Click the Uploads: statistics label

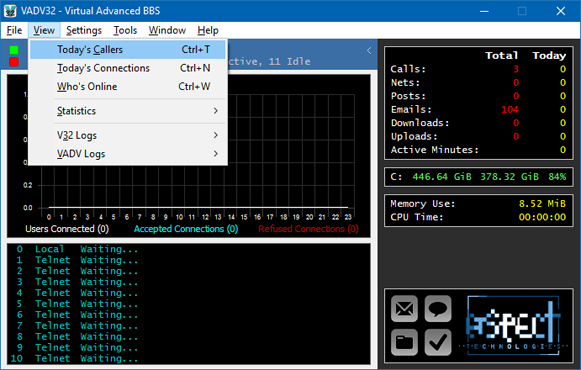414,136
